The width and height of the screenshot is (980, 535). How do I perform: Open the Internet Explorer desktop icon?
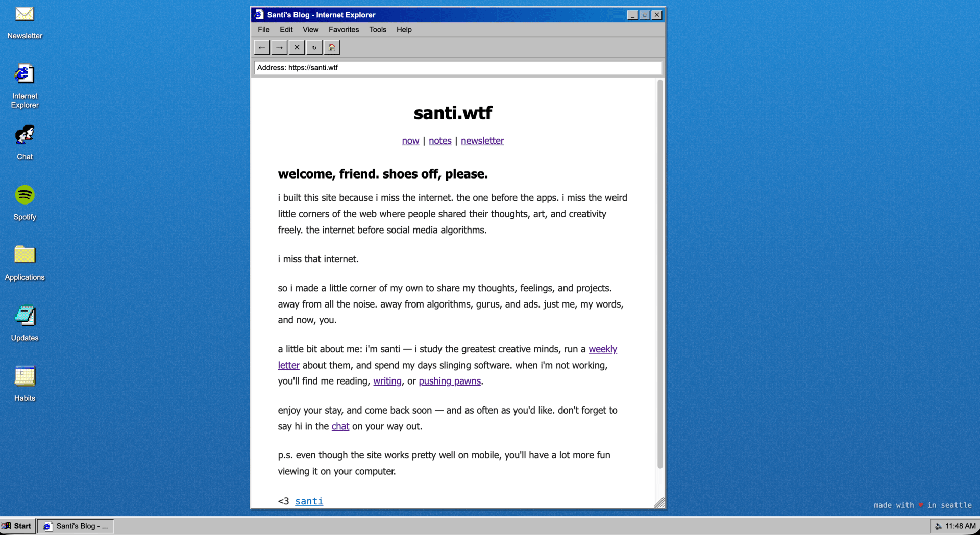click(24, 86)
